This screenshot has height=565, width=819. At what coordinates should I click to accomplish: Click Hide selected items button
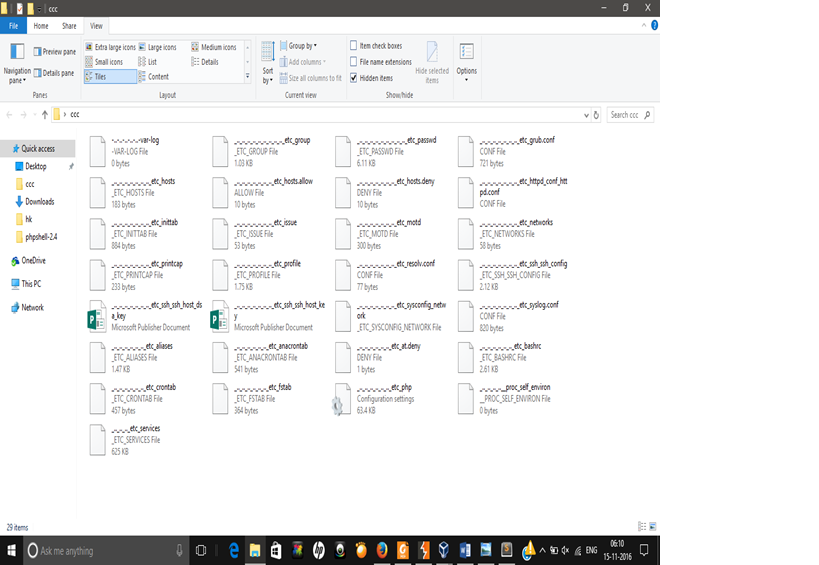coord(432,63)
